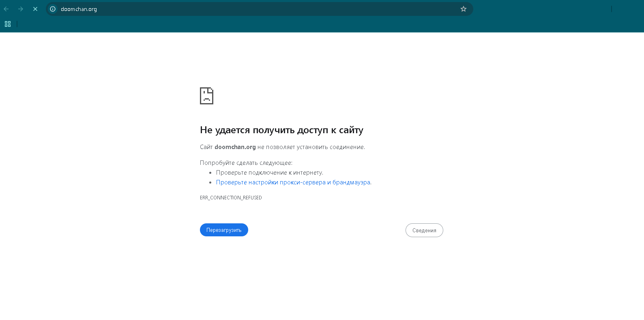Click the text Проверьте подключение к интернету

270,173
